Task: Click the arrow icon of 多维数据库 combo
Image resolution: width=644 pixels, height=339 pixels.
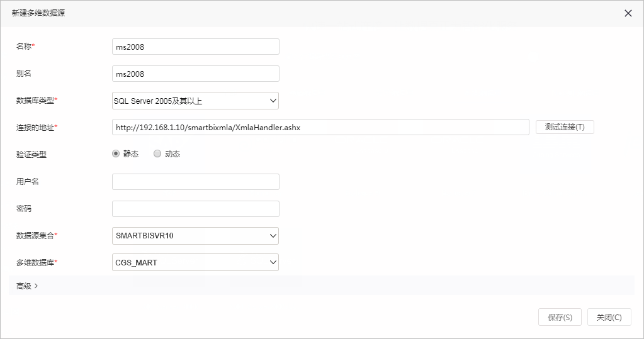Action: tap(273, 262)
